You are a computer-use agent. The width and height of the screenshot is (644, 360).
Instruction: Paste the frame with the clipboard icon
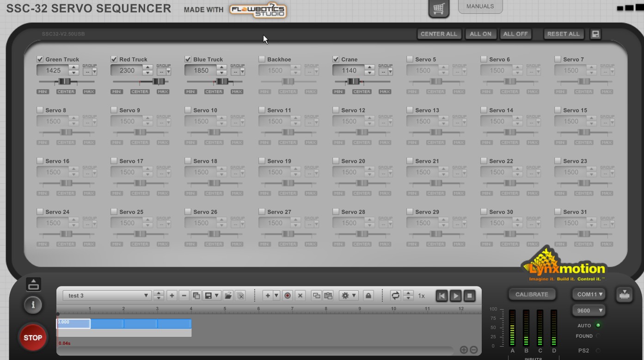coord(328,295)
